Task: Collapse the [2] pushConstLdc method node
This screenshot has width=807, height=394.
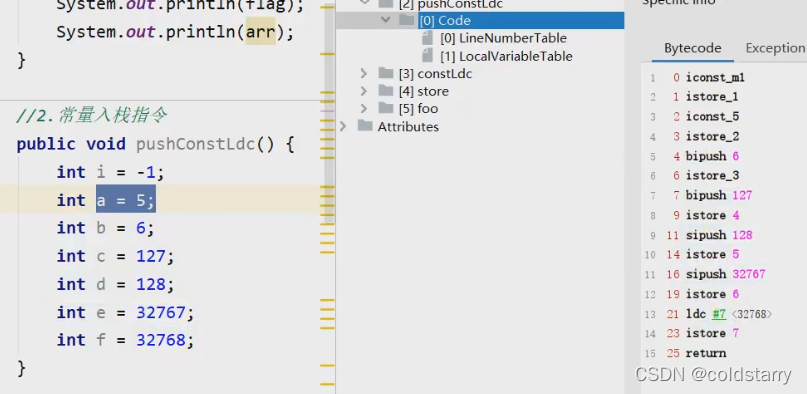Action: click(364, 3)
